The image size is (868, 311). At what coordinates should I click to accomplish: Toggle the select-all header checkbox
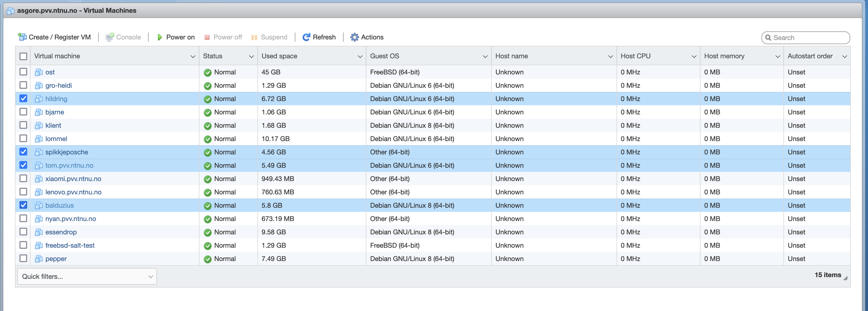point(23,56)
